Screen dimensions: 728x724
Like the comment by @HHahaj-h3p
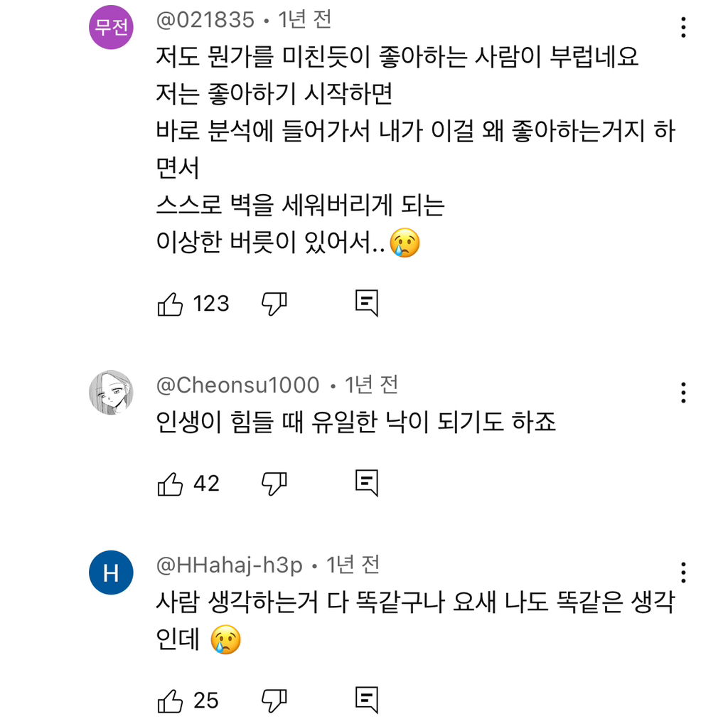point(173,701)
